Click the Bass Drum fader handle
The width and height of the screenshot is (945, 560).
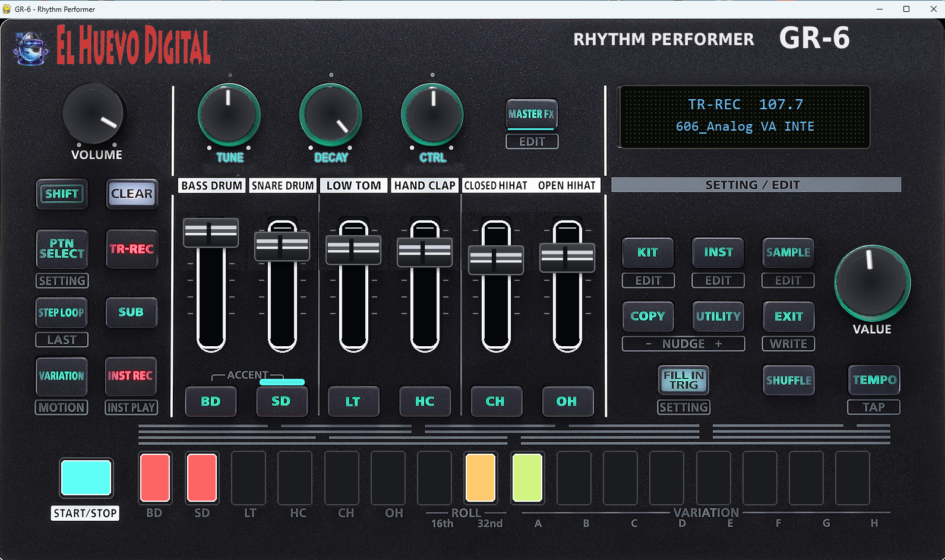pos(211,233)
